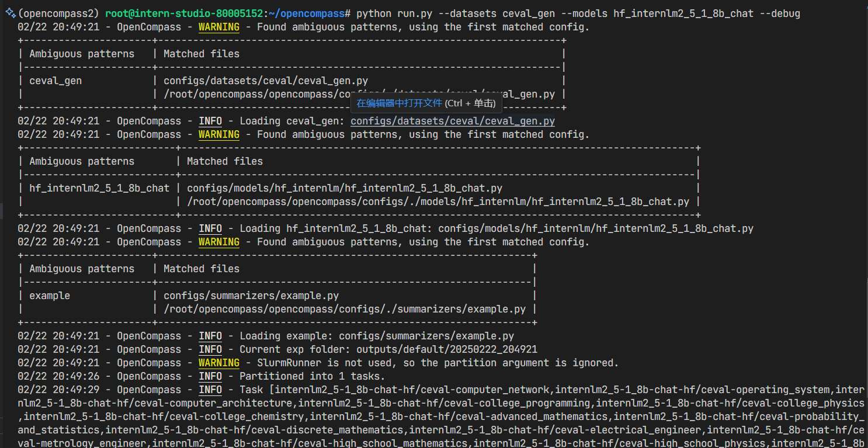Image resolution: width=868 pixels, height=448 pixels.
Task: Click the '02/22 20:49:26' timestamp
Action: pos(58,377)
